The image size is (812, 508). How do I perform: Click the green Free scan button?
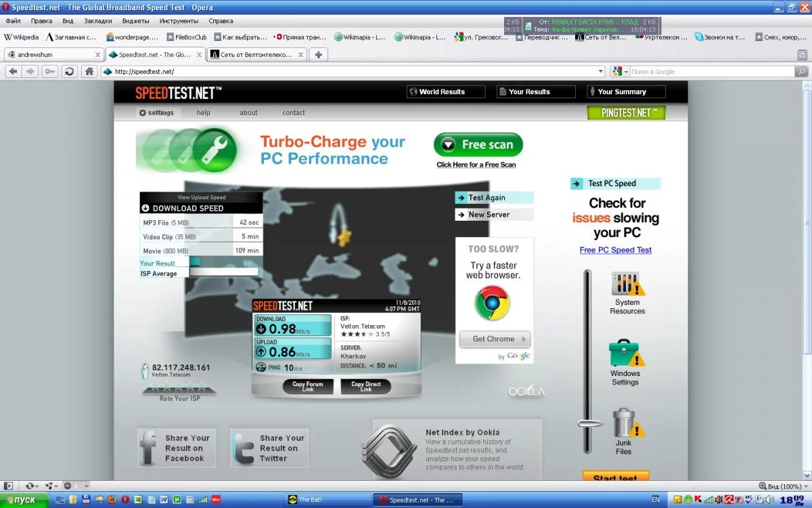tap(478, 145)
